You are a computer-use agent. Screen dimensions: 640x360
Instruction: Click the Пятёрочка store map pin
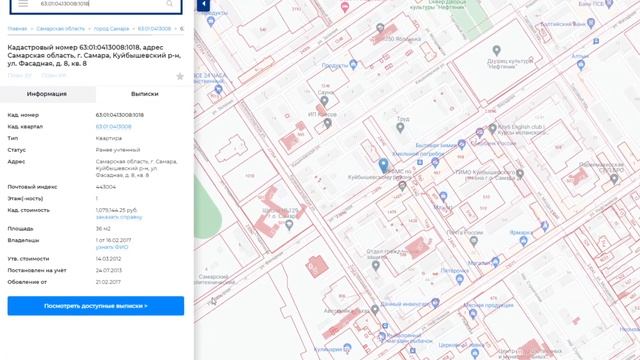[460, 280]
